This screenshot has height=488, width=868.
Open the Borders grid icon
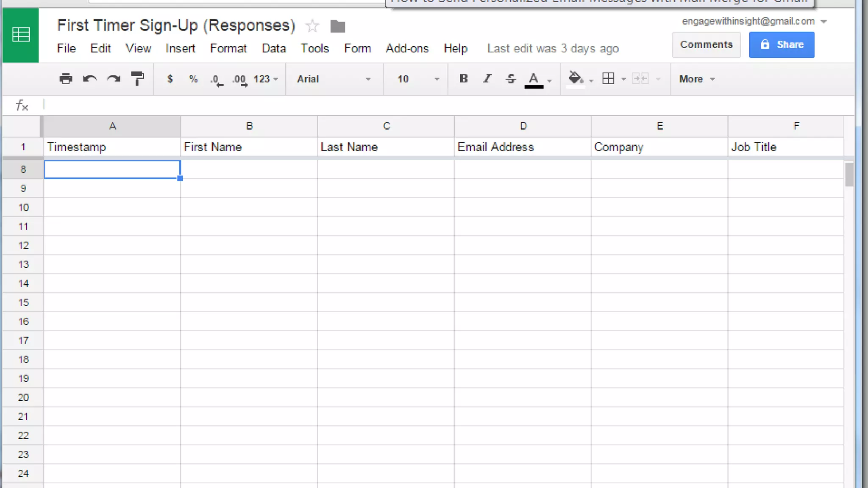[608, 79]
